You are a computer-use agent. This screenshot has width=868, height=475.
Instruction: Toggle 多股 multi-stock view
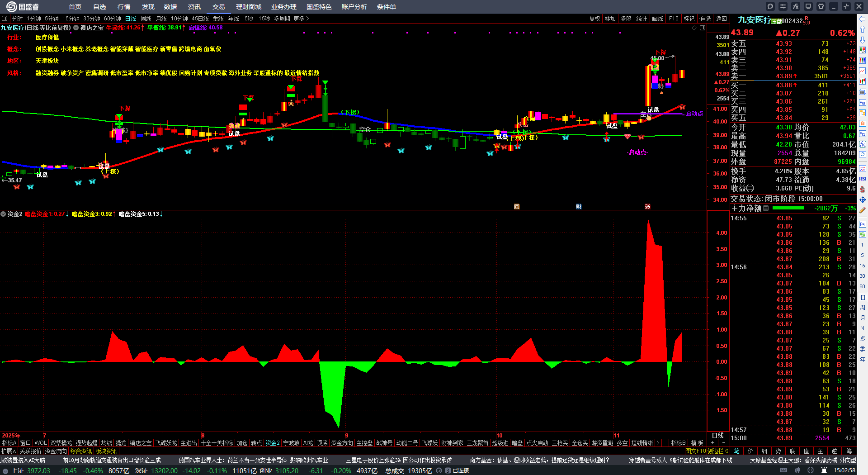click(x=626, y=19)
